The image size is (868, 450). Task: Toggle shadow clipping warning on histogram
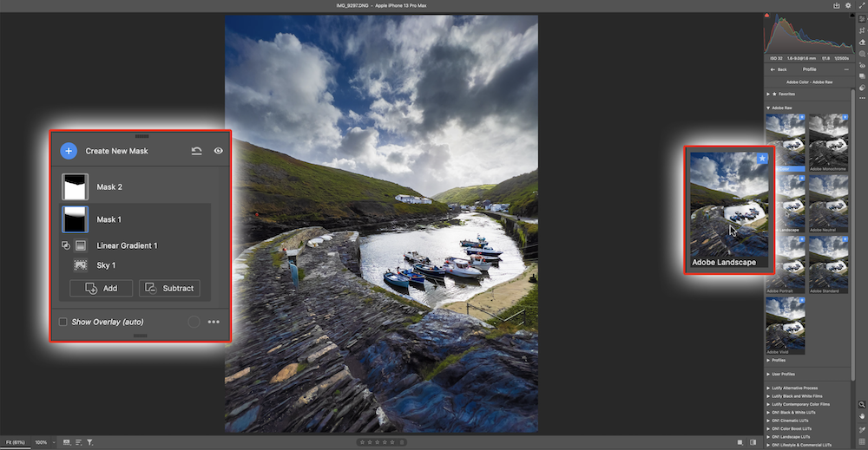766,16
